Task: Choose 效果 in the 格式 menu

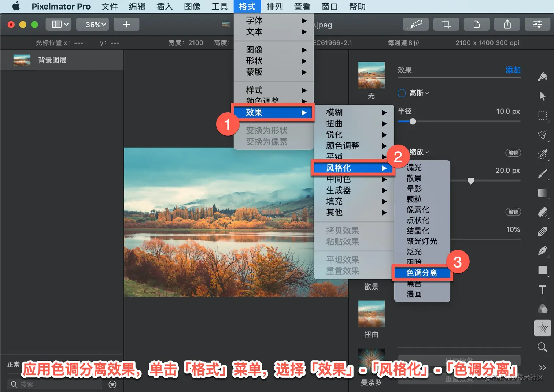Action: pos(274,112)
